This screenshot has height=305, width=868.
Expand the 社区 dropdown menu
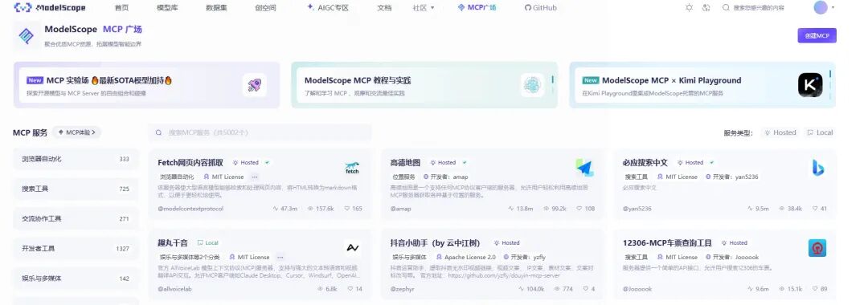pos(424,8)
